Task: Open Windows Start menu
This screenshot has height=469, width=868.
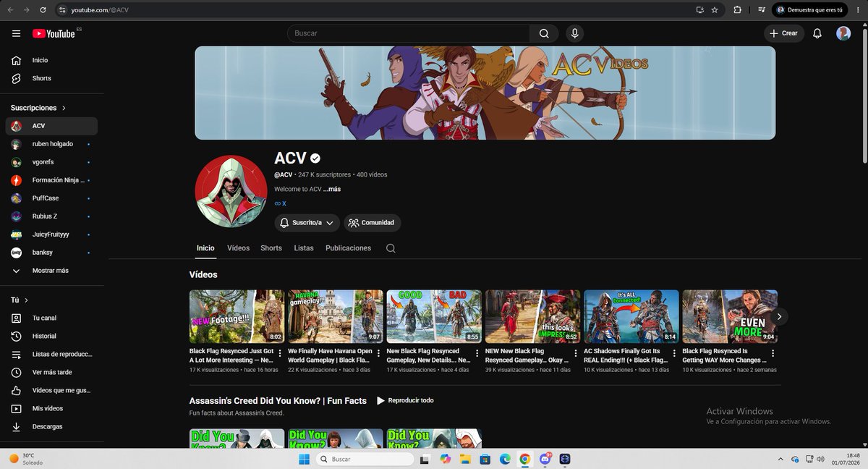Action: 304,459
